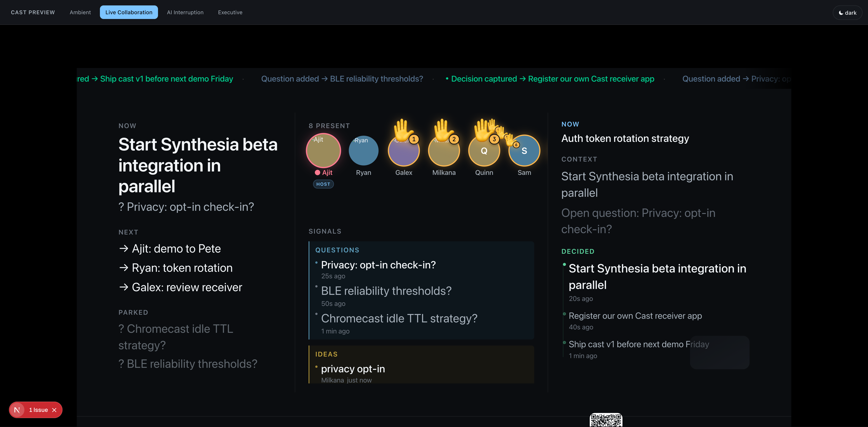Image resolution: width=868 pixels, height=427 pixels.
Task: Switch to the Executive tab
Action: (230, 12)
